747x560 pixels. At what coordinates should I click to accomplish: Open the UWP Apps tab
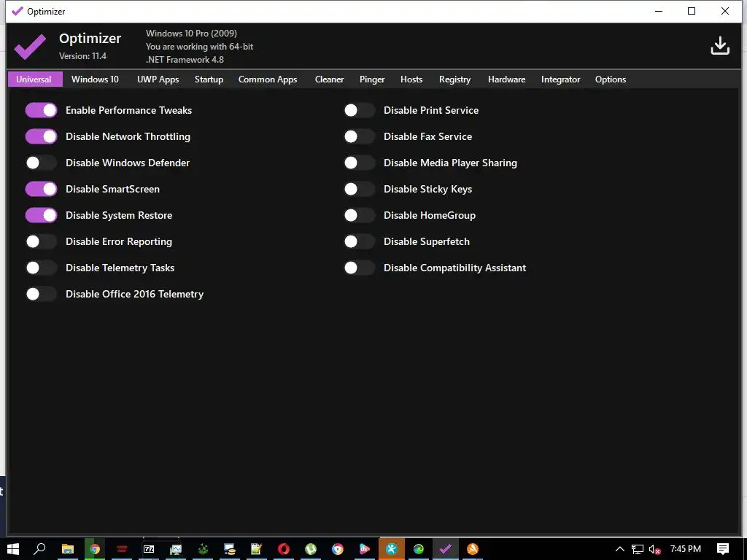pos(158,79)
